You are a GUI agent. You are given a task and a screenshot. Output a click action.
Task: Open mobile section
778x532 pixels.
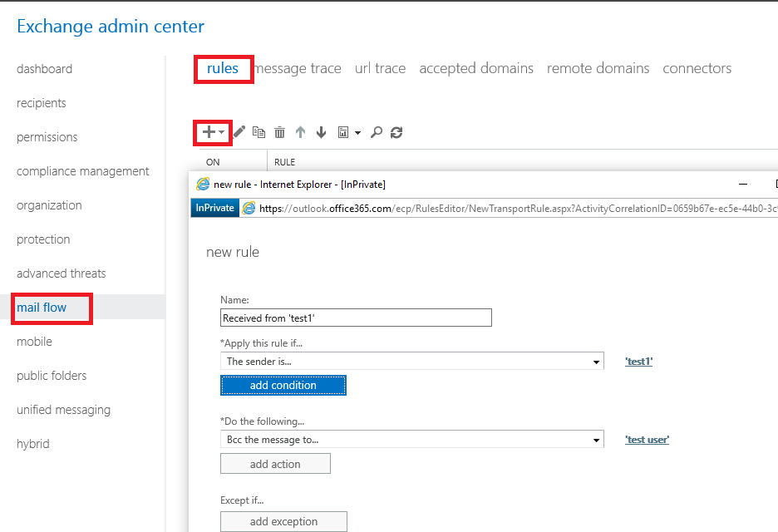coord(34,342)
